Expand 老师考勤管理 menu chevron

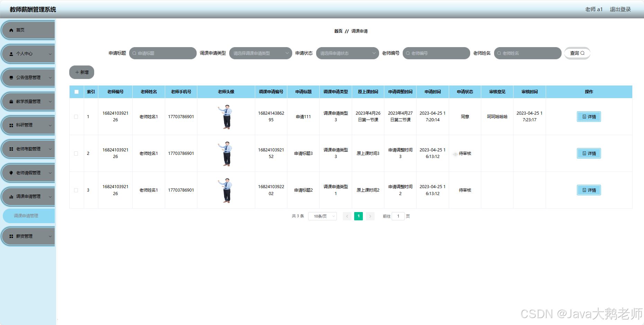tap(50, 149)
